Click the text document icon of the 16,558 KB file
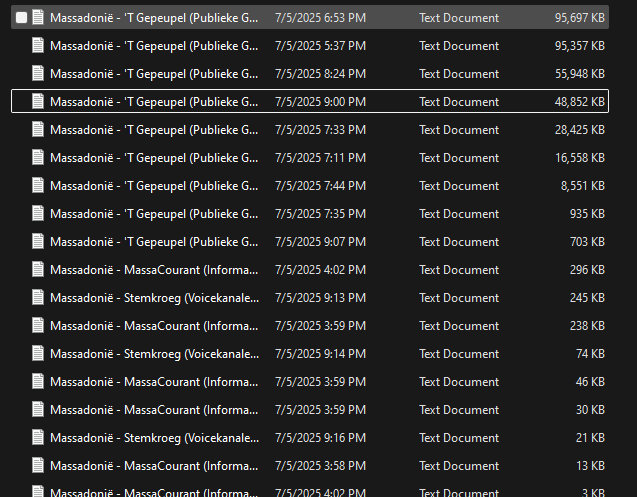637x497 pixels. coord(38,158)
